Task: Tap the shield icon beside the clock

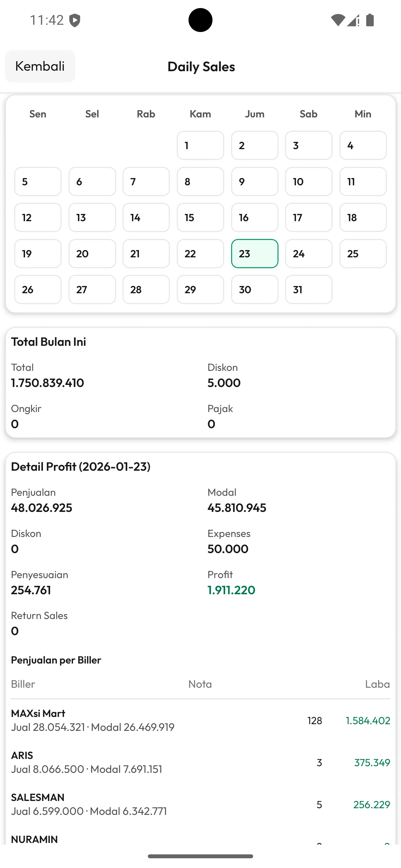Action: click(x=75, y=20)
